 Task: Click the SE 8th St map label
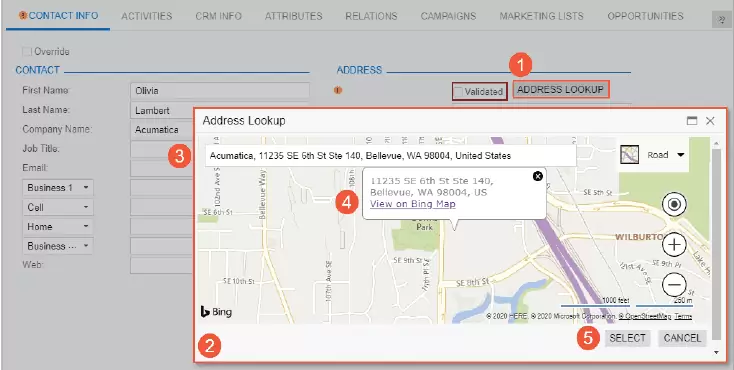(472, 283)
